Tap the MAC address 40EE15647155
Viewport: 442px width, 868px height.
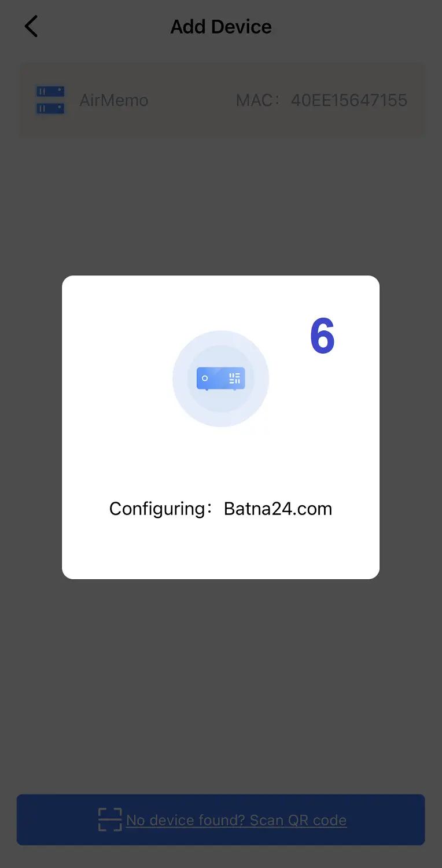coord(349,100)
